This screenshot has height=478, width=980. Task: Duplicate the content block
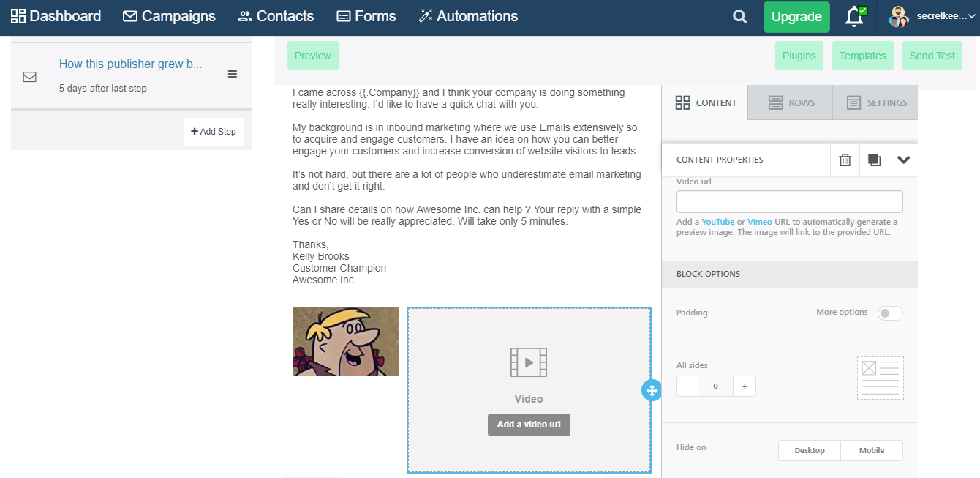pyautogui.click(x=874, y=160)
